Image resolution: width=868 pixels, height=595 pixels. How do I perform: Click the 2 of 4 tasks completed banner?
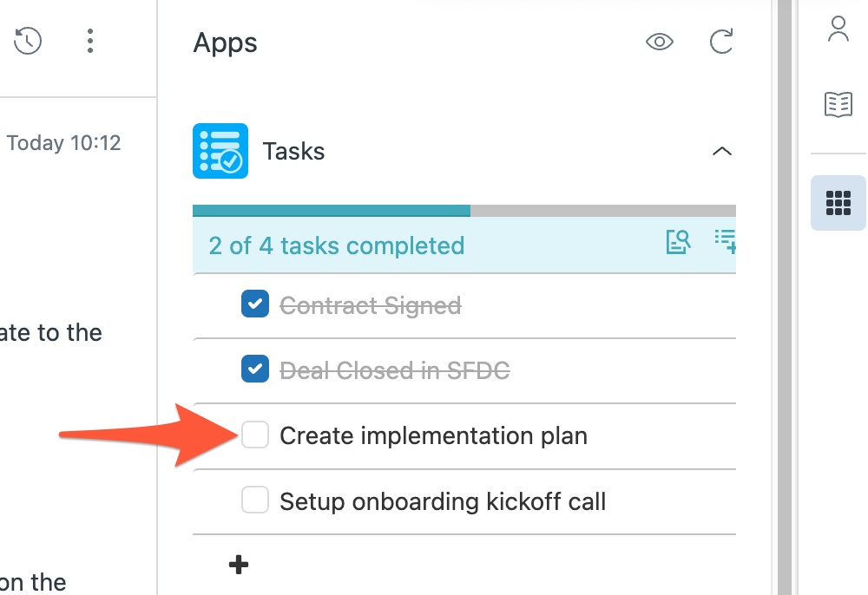click(464, 245)
